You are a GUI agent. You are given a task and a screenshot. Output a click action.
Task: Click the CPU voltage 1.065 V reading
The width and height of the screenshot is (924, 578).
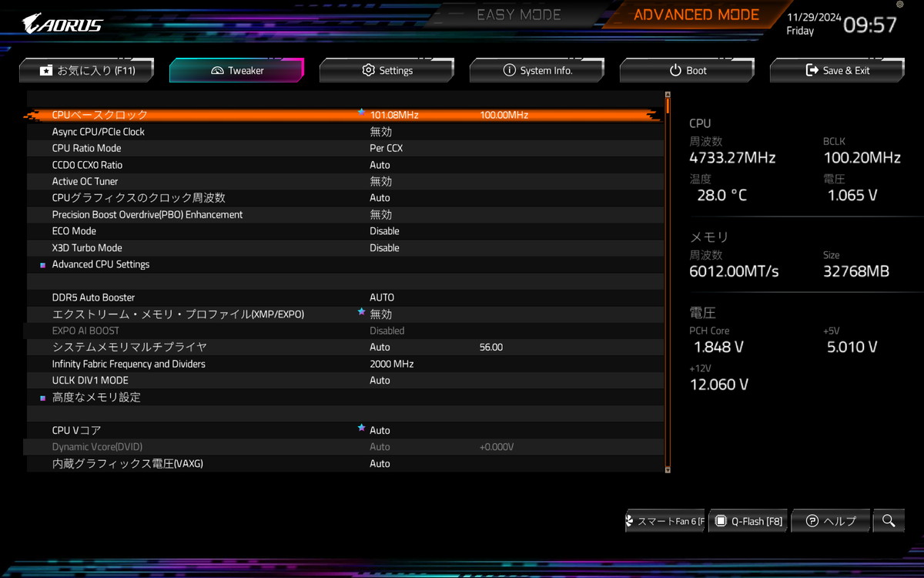click(x=852, y=196)
